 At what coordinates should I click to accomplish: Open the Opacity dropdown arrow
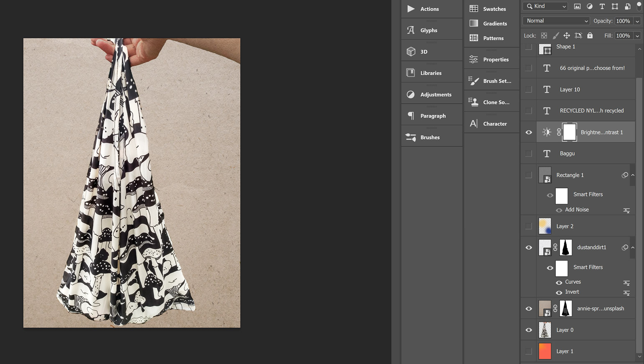637,21
